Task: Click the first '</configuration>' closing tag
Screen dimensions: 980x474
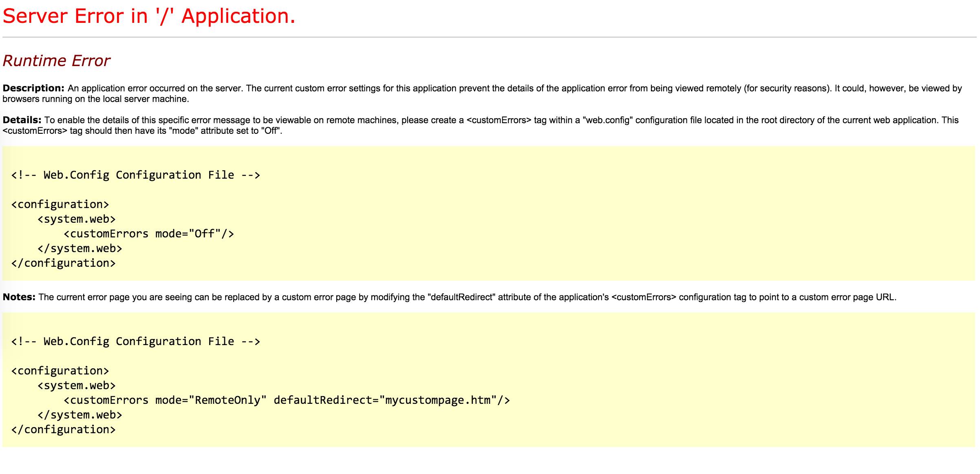Action: point(64,263)
